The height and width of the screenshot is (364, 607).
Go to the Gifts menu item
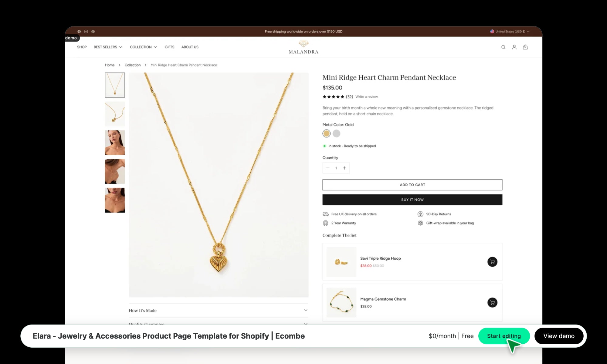169,47
